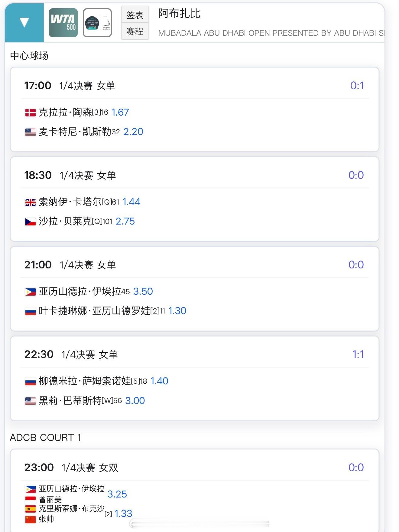Click Russian flag beside 柳德米拉·萨姆索诺娃
The height and width of the screenshot is (532, 399).
(30, 382)
